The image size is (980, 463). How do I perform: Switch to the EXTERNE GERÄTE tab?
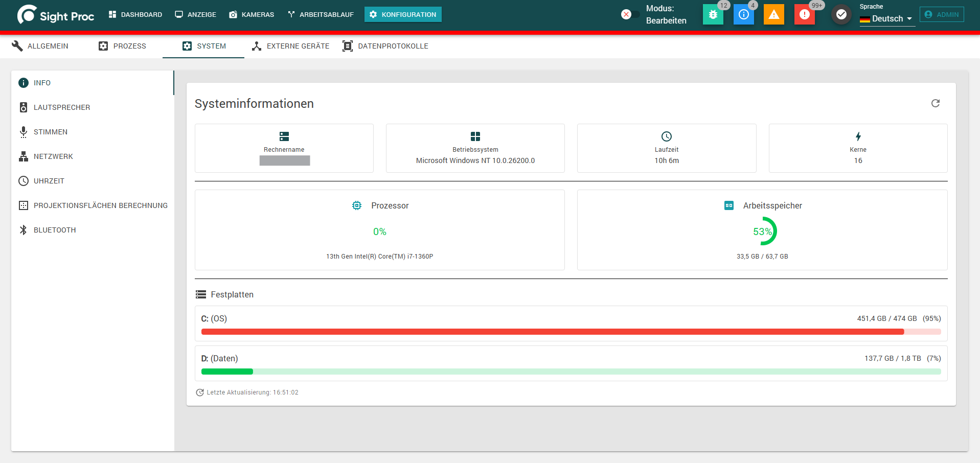click(x=291, y=46)
